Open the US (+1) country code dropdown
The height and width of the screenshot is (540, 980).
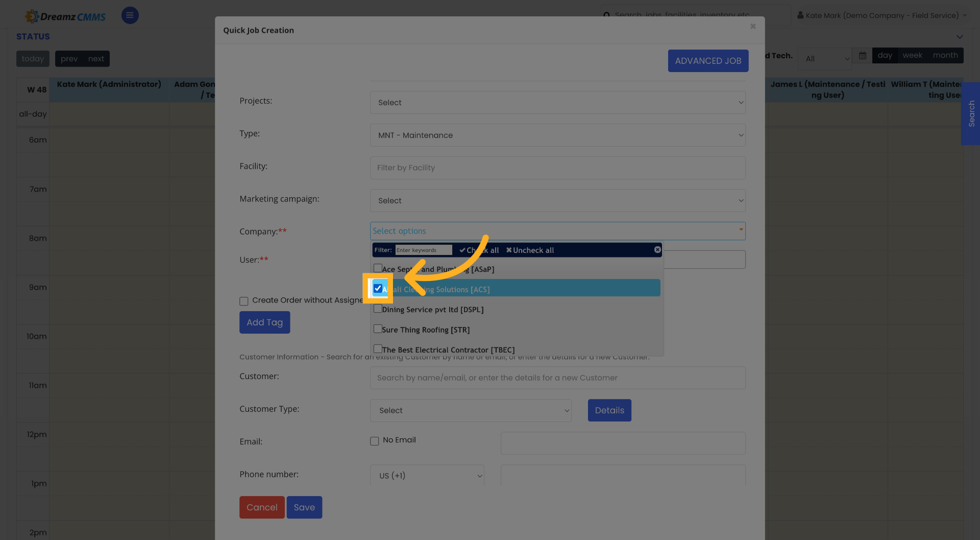(x=427, y=475)
